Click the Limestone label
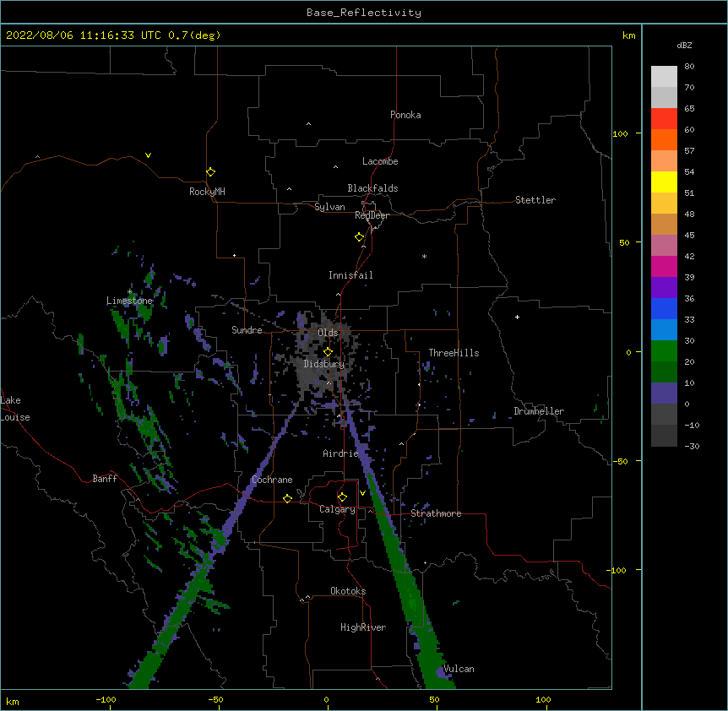Image resolution: width=728 pixels, height=711 pixels. point(129,301)
